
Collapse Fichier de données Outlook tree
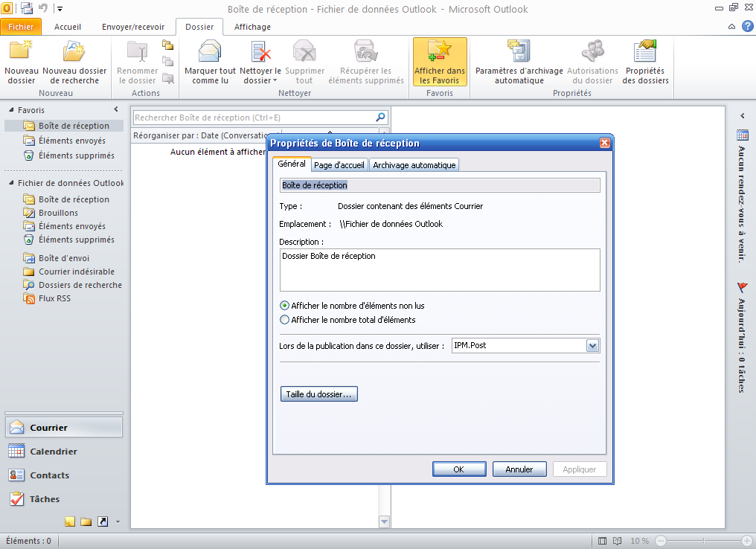coord(11,183)
